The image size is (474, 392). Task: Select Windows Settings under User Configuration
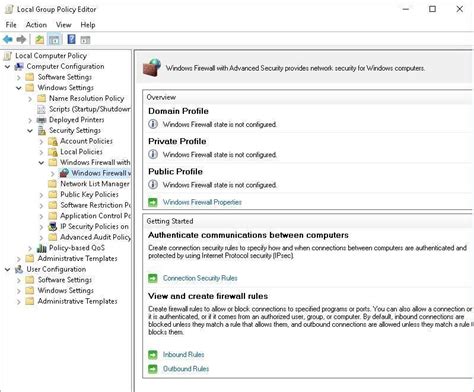pos(65,290)
